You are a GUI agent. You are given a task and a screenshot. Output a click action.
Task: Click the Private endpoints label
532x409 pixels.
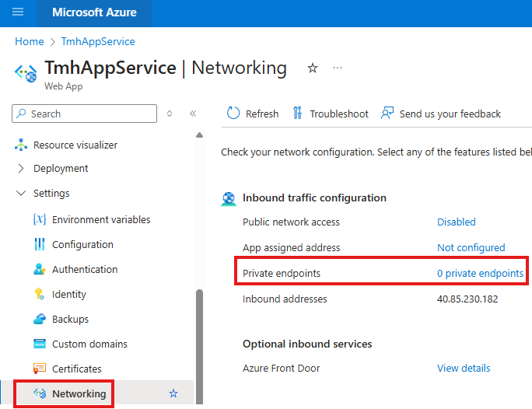(282, 274)
